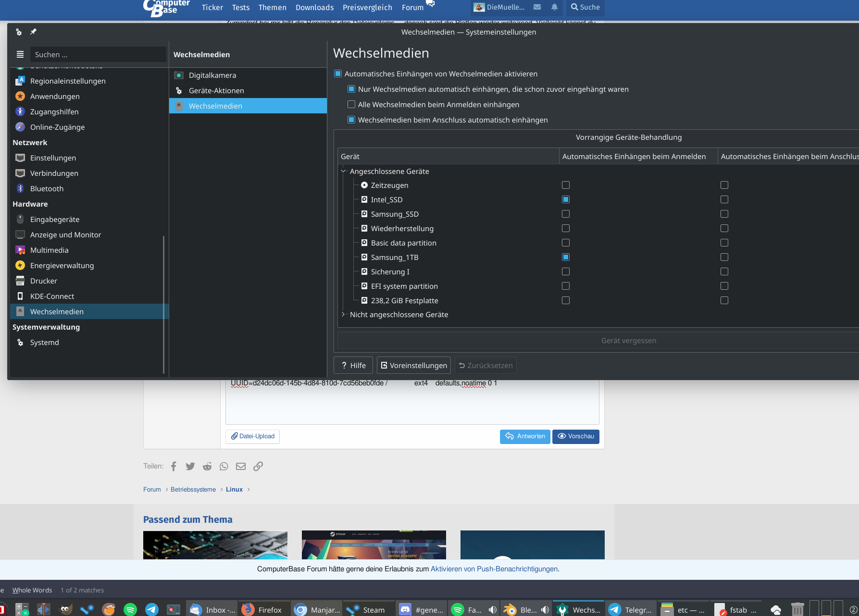Click Datei-Upload button
The image size is (859, 616).
click(253, 436)
